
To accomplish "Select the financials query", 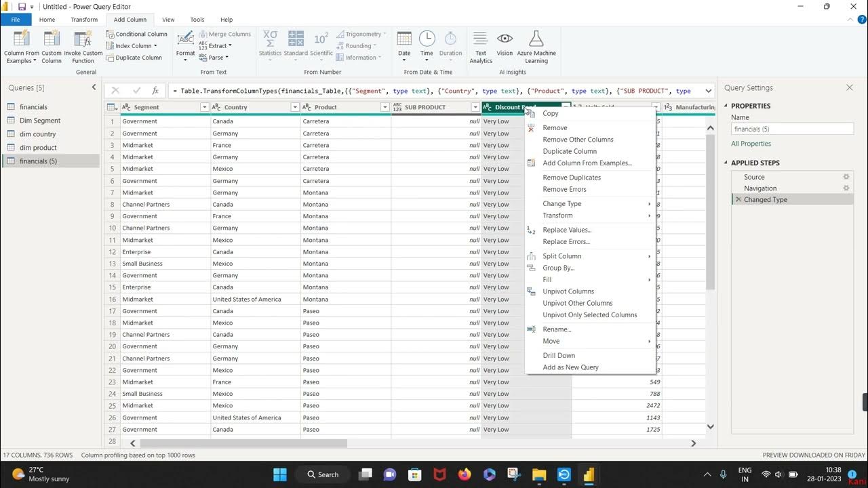I will click(x=33, y=107).
